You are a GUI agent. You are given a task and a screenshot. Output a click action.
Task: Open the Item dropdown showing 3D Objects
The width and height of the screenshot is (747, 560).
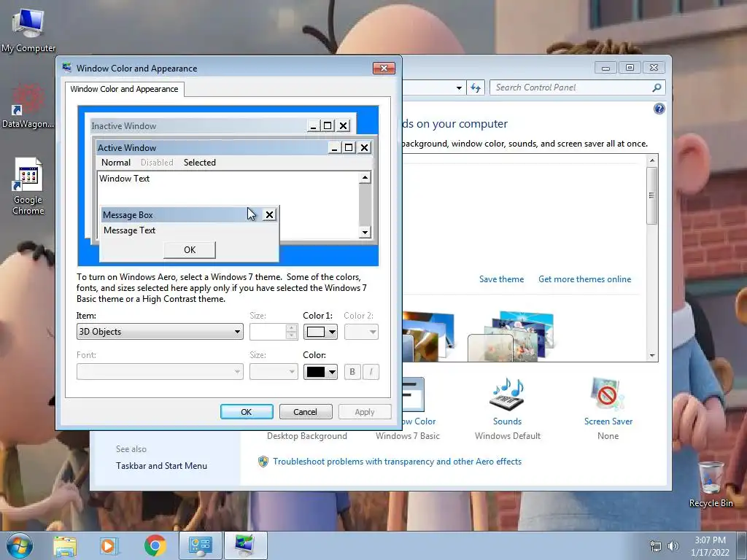160,332
